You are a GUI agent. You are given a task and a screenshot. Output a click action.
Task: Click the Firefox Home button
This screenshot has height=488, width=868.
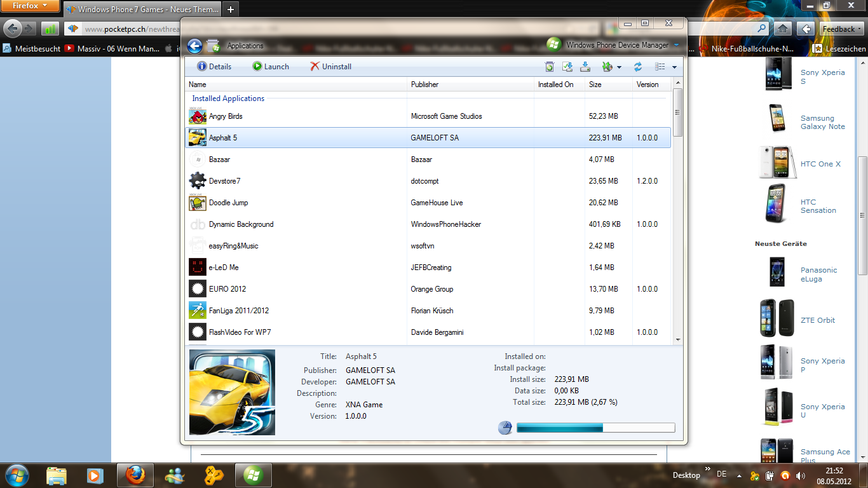[x=783, y=29]
